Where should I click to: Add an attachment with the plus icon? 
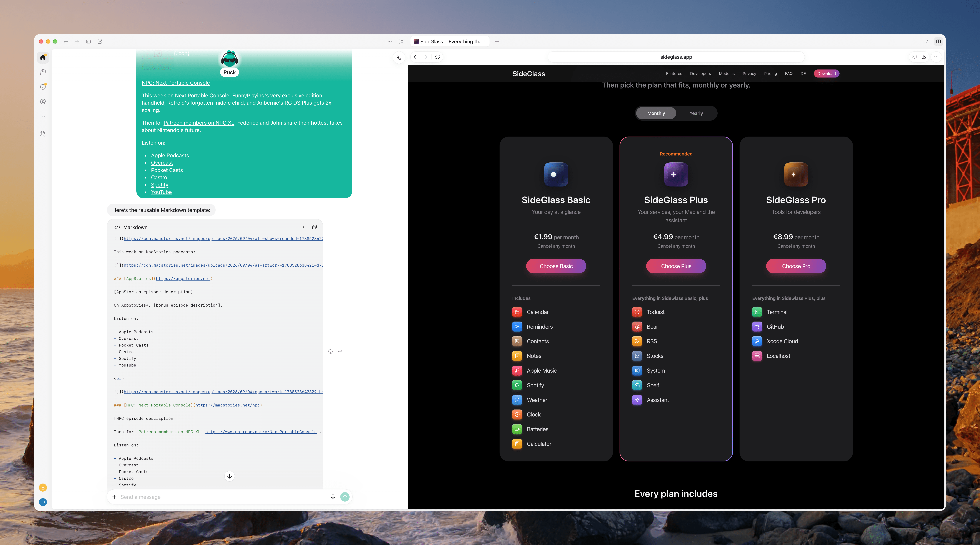(x=114, y=497)
